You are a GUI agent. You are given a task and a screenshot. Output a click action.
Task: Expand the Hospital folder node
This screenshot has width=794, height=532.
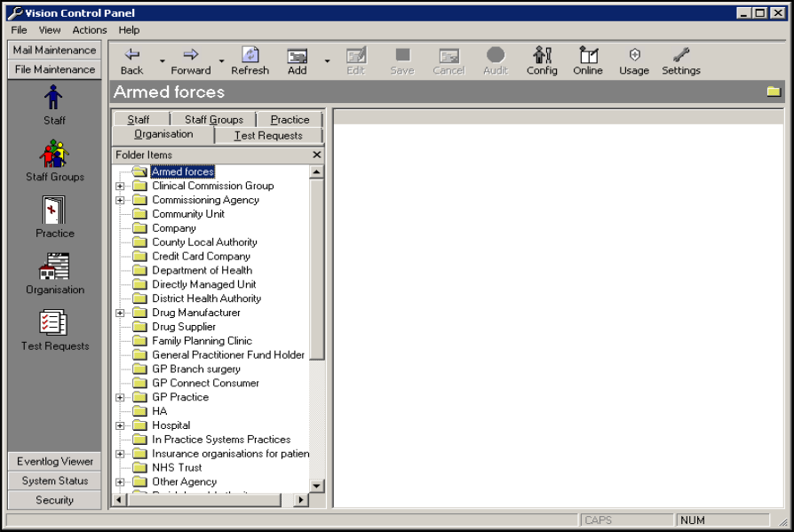tap(120, 425)
